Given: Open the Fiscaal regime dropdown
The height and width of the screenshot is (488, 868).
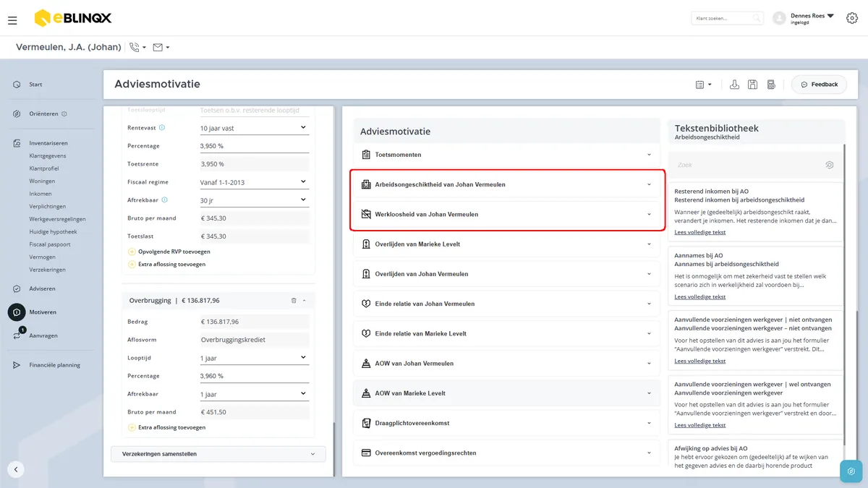Looking at the screenshot, I should [254, 181].
